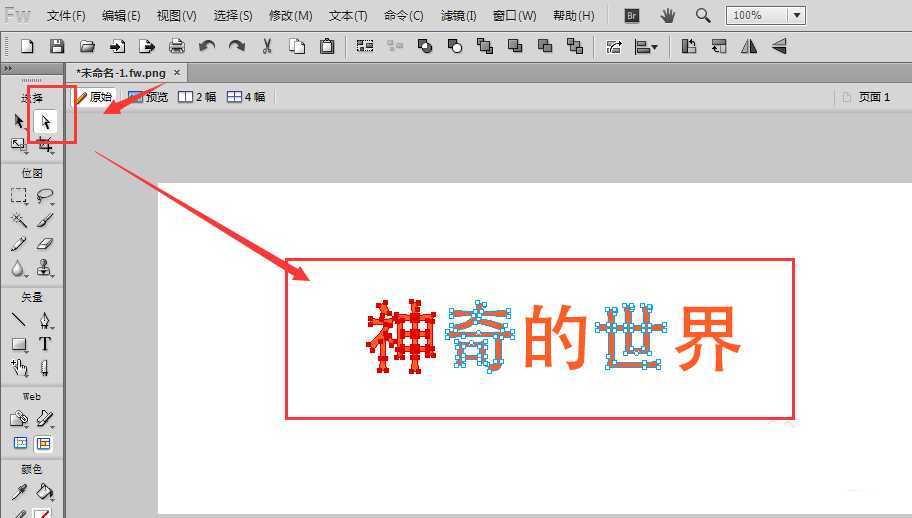The width and height of the screenshot is (912, 518).
Task: Open the 文件(F) menu
Action: [x=66, y=16]
